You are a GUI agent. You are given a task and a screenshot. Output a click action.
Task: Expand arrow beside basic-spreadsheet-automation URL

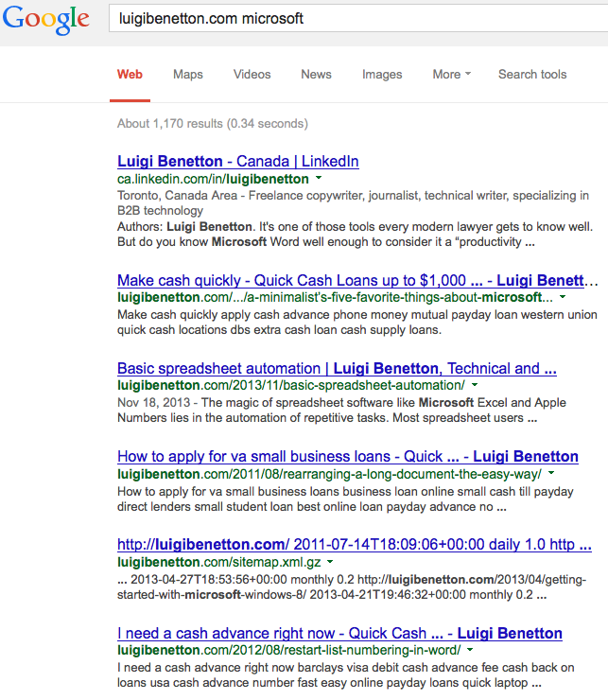point(475,384)
